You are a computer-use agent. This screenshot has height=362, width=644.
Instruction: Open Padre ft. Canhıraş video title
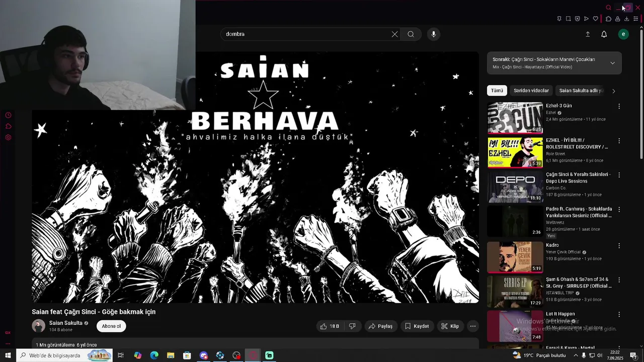(579, 212)
